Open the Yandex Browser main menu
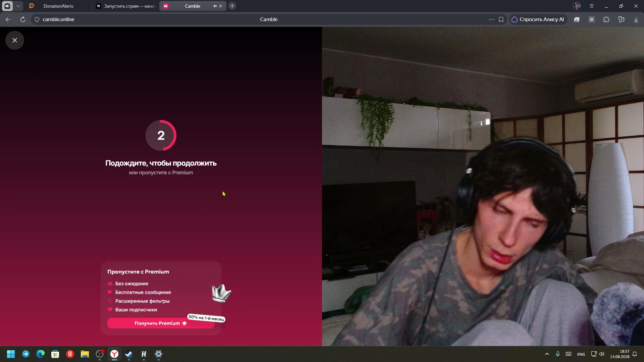 pos(592,6)
